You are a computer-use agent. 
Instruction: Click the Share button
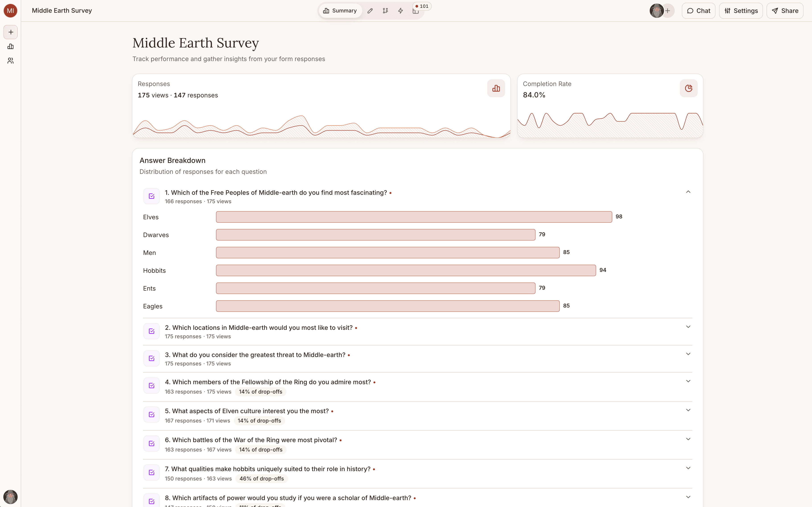click(x=785, y=11)
